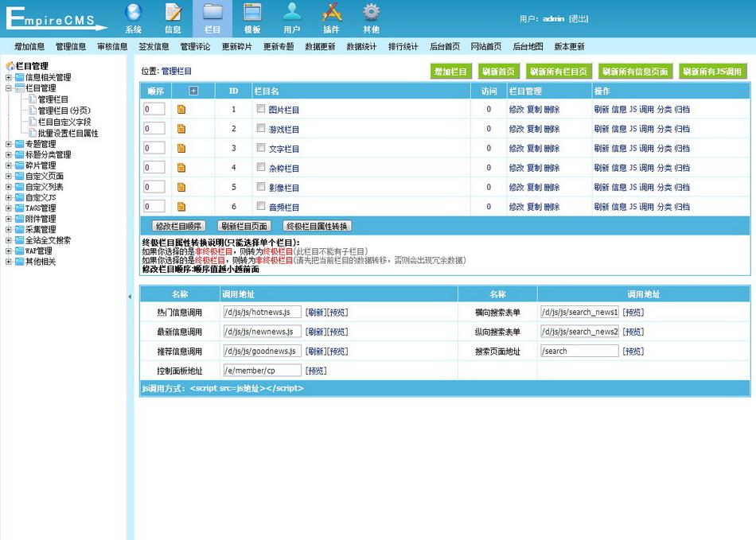The image size is (756, 540).
Task: Open 增加信息 in the submenu bar
Action: click(29, 47)
